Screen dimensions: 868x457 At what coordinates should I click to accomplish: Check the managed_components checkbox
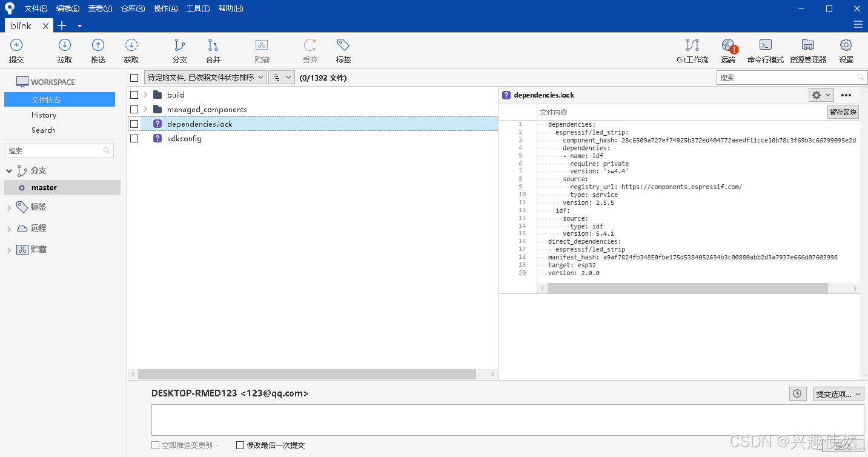pyautogui.click(x=134, y=109)
